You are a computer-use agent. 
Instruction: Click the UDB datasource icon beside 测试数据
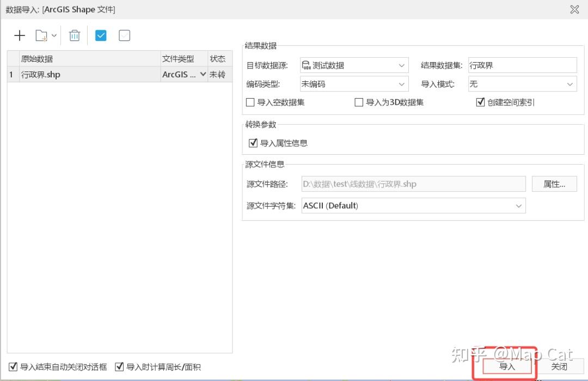[x=307, y=65]
